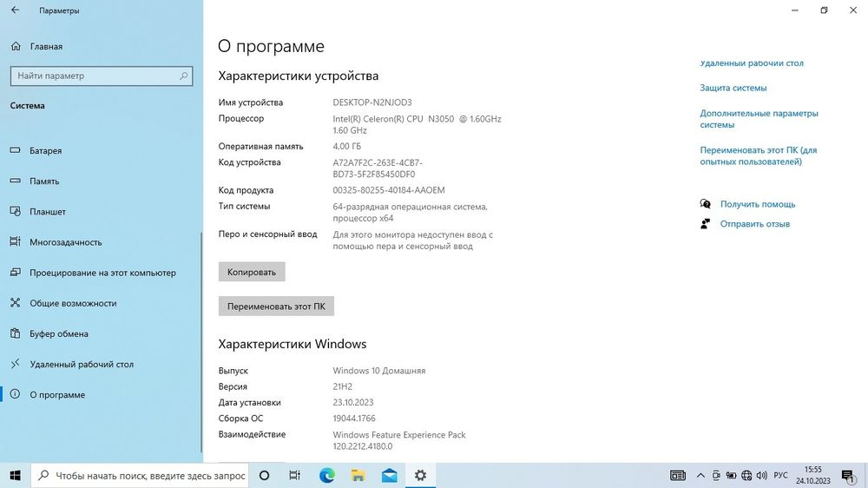Image resolution: width=868 pixels, height=488 pixels.
Task: Go back with the arrow icon
Action: [15, 10]
